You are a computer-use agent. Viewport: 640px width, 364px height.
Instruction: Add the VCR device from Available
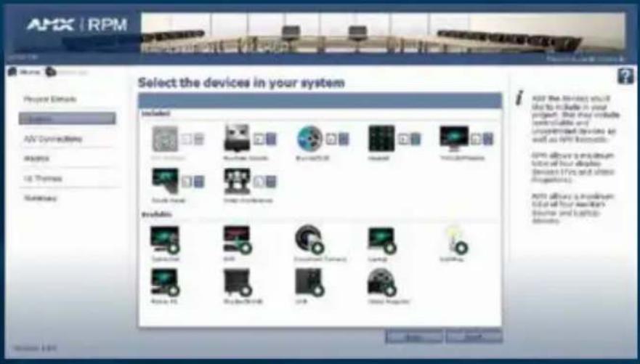pyautogui.click(x=309, y=282)
